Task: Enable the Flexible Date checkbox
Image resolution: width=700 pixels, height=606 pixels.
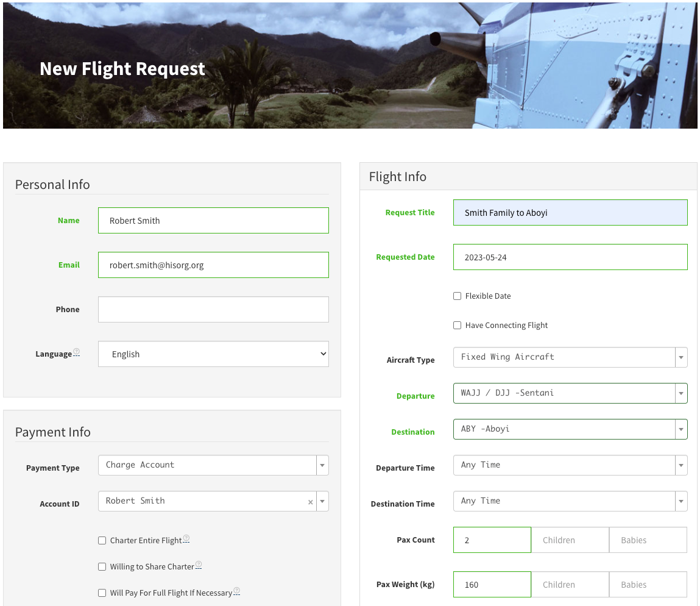Action: point(457,296)
